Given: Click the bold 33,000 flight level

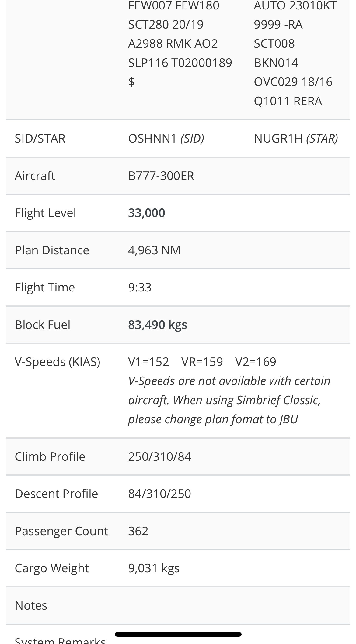Looking at the screenshot, I should 146,213.
